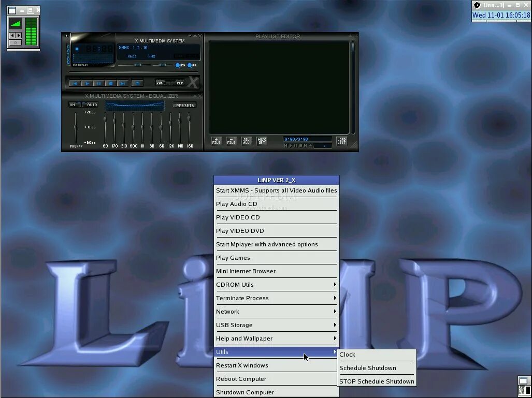Click LOAD LIST in playlist editor
Image resolution: width=532 pixels, height=398 pixels.
(342, 141)
